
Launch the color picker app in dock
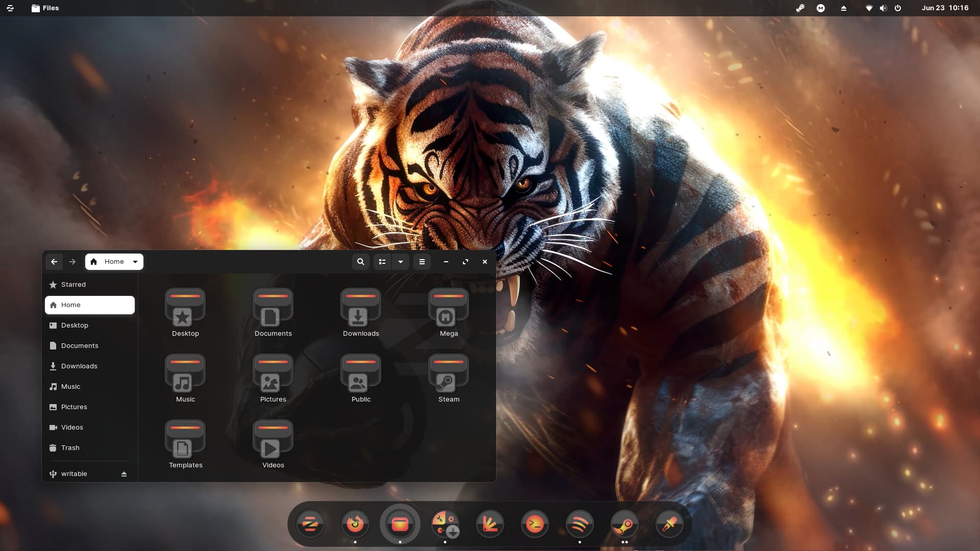670,524
